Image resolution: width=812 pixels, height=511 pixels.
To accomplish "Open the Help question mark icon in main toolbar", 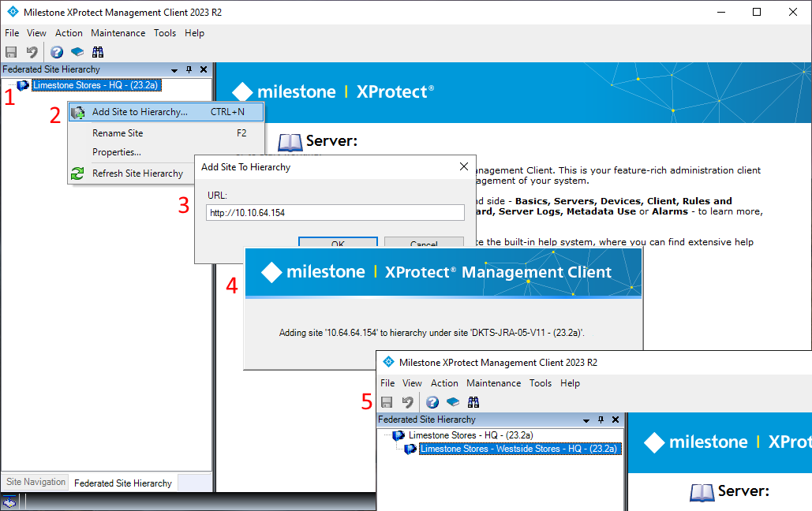I will click(57, 52).
